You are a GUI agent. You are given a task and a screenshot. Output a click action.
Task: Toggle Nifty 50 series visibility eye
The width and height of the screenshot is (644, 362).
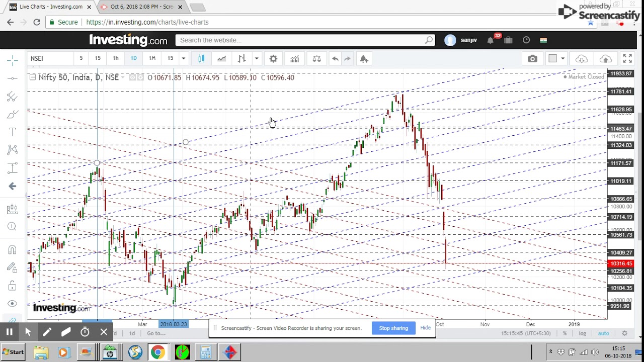click(133, 77)
